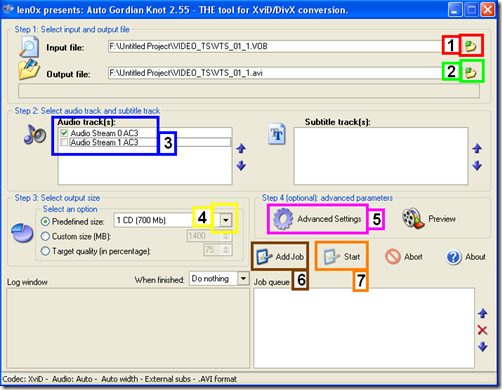This screenshot has width=502, height=390.
Task: Open the When finished dropdown
Action: tap(243, 278)
